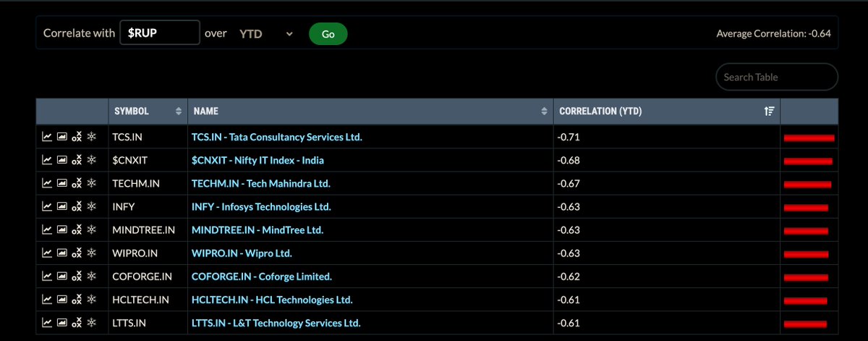Screen dimensions: 868x341
Task: Open the point & figure icon for TCS.IN
Action: click(77, 137)
